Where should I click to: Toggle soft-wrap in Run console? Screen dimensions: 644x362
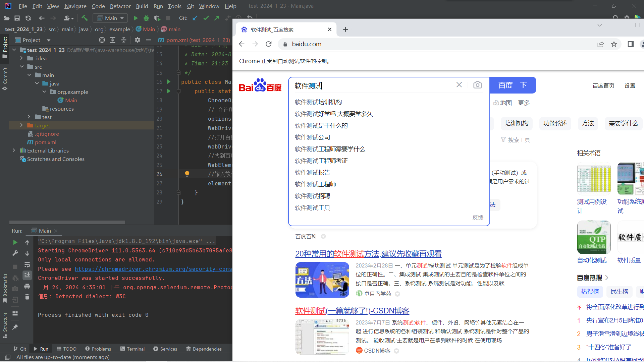[x=27, y=264]
